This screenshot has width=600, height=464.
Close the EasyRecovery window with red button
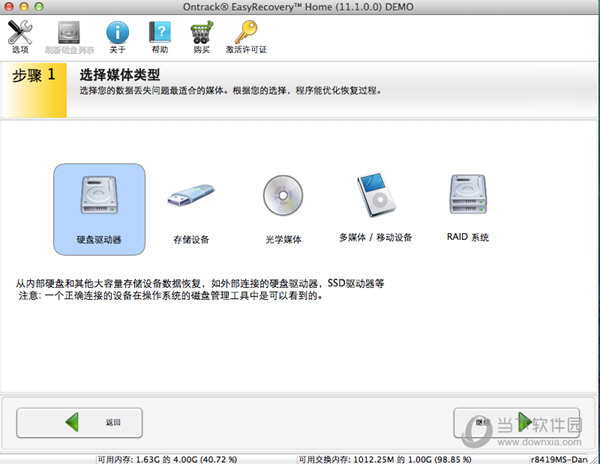pyautogui.click(x=9, y=7)
